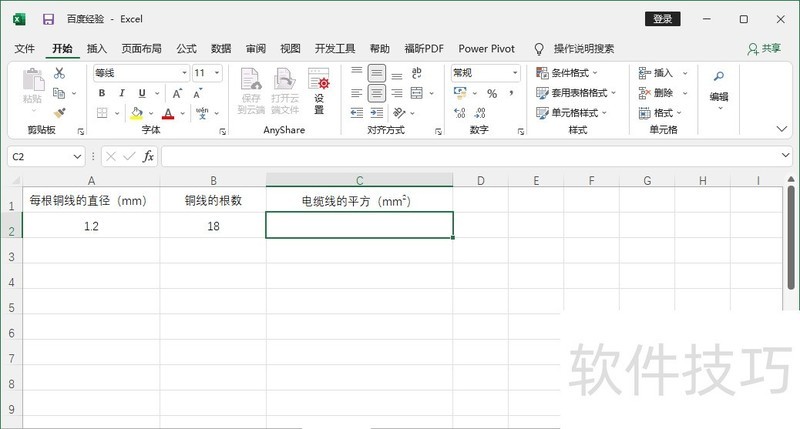This screenshot has width=800, height=429.
Task: Switch to 公式 Formulas tab
Action: coord(186,48)
